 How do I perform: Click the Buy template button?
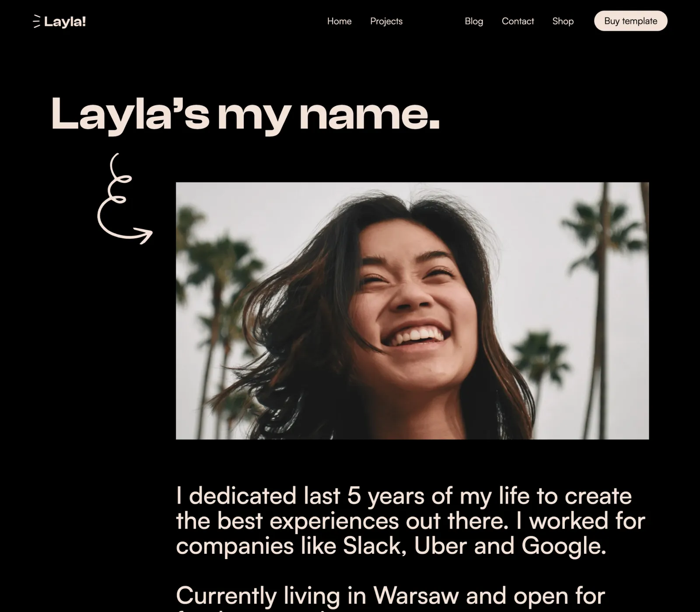(x=630, y=21)
